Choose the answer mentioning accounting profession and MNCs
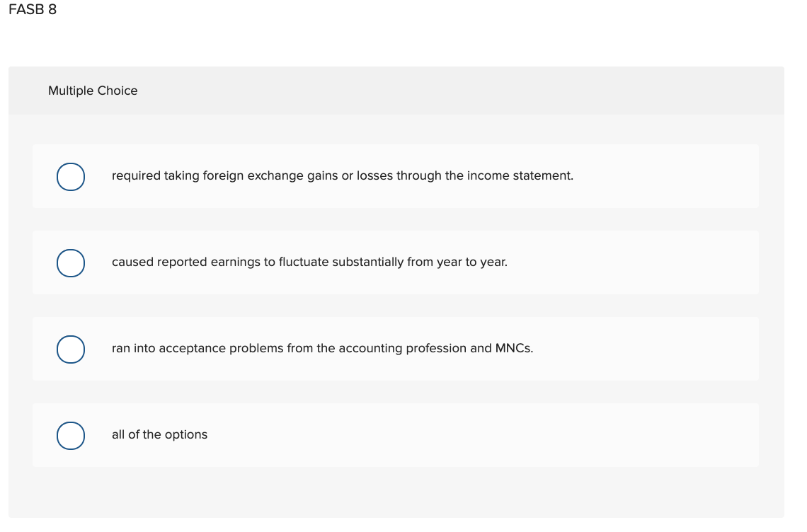The width and height of the screenshot is (807, 532). point(322,348)
